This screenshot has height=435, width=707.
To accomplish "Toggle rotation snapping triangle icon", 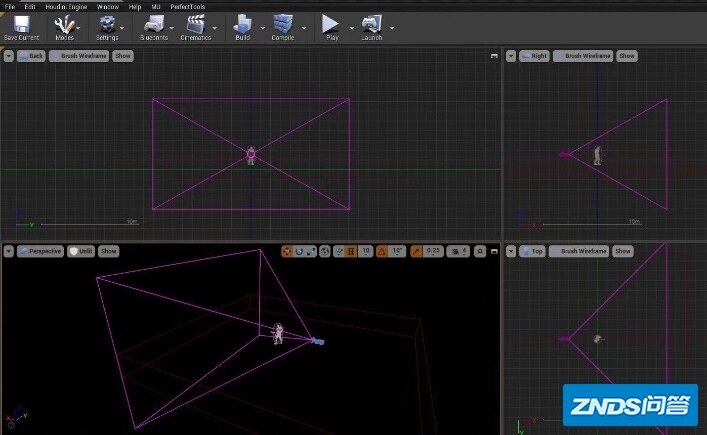I will click(x=381, y=252).
